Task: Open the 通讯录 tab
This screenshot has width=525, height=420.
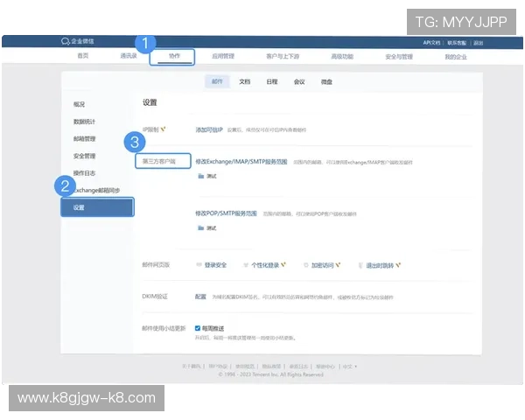Action: (129, 56)
